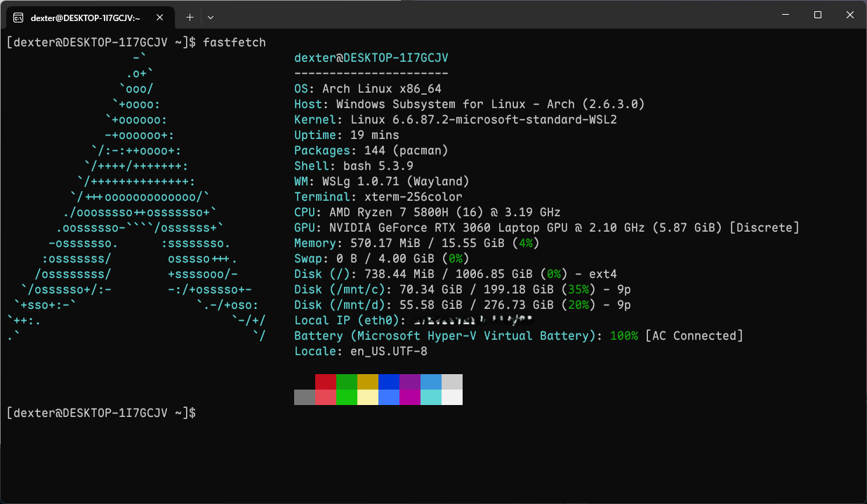Click the dark yellow color block in top row
The image size is (867, 504).
pos(368,382)
